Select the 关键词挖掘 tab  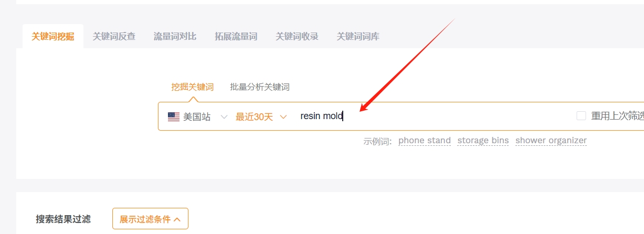(53, 36)
